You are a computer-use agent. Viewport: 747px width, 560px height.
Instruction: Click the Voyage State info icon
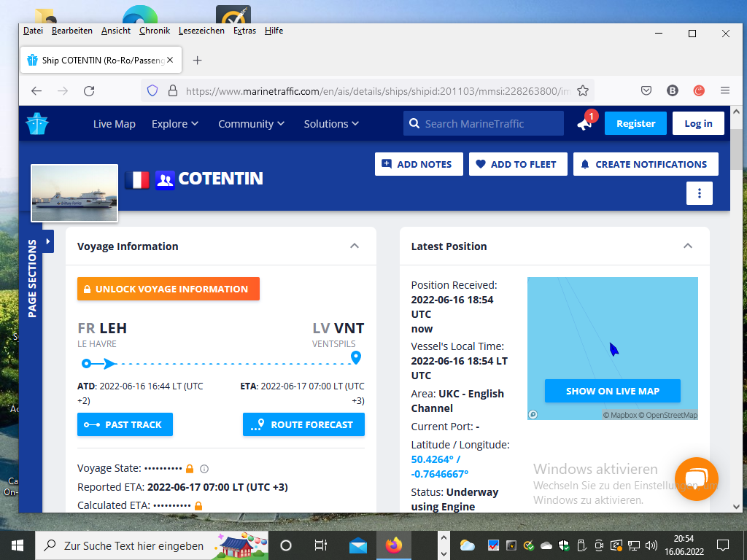pyautogui.click(x=204, y=469)
